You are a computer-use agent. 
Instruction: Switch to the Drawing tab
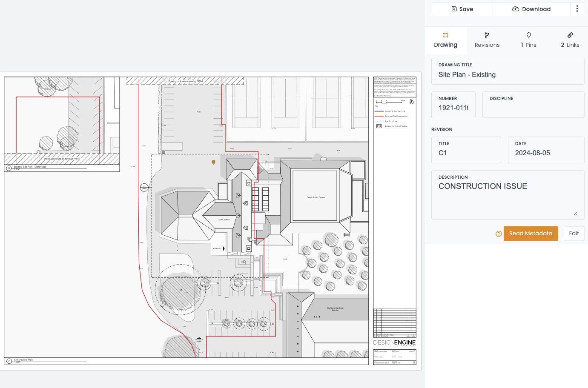[x=445, y=40]
